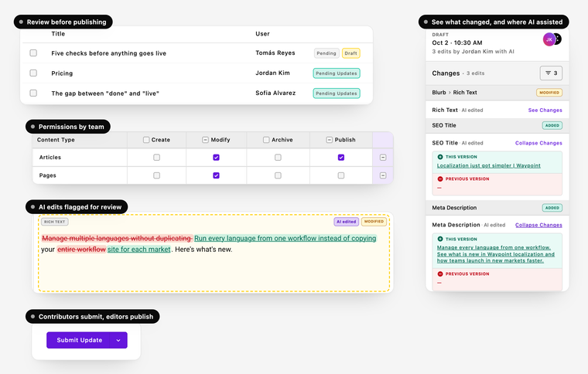This screenshot has width=588, height=374.
Task: Click the green This Version icon under SEO Title
Action: (x=440, y=157)
